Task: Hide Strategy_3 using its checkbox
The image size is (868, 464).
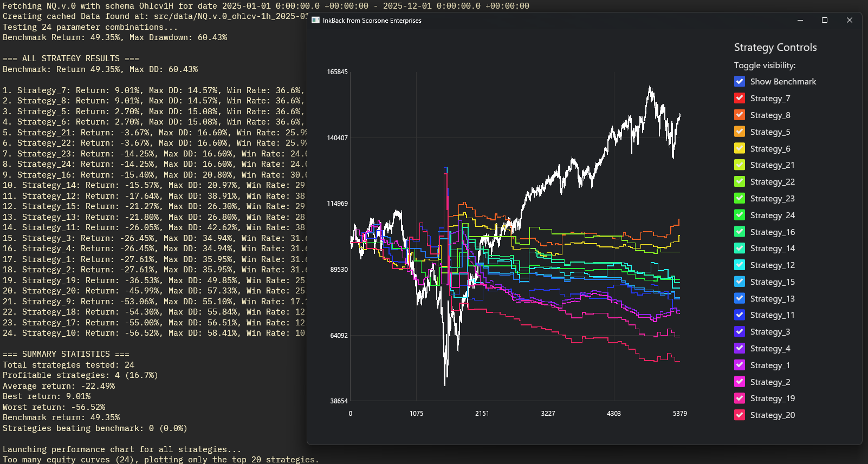Action: [740, 331]
